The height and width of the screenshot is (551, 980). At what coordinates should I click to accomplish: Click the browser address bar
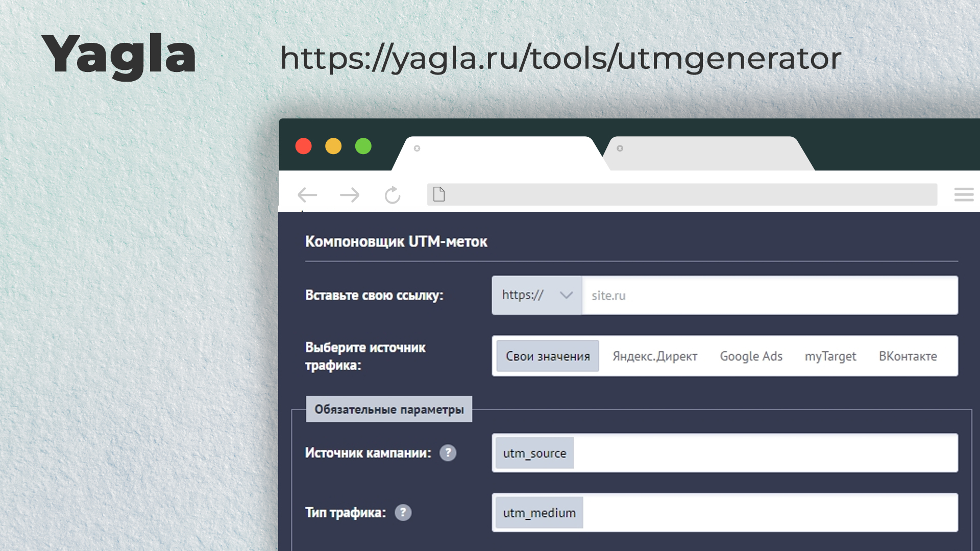tap(682, 194)
